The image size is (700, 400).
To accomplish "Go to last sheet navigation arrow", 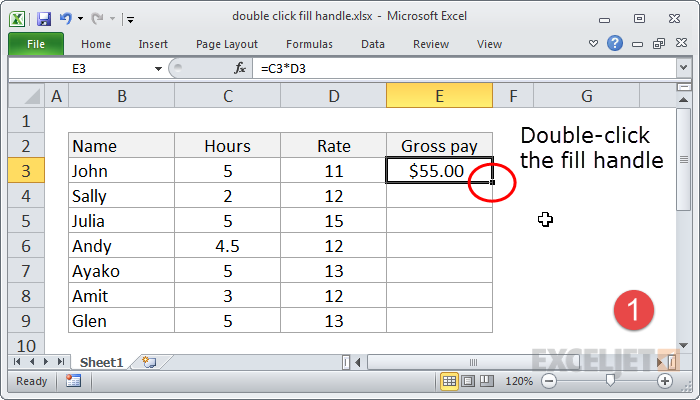I will 61,362.
